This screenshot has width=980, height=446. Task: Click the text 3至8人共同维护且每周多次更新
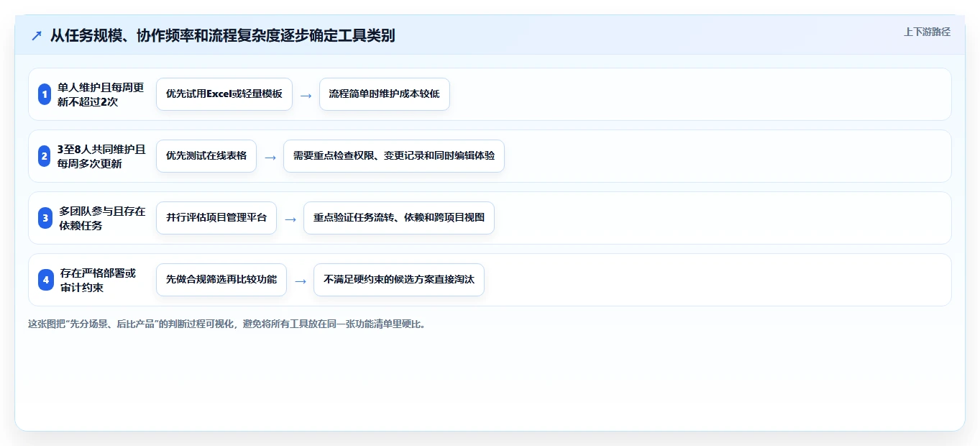coord(101,156)
